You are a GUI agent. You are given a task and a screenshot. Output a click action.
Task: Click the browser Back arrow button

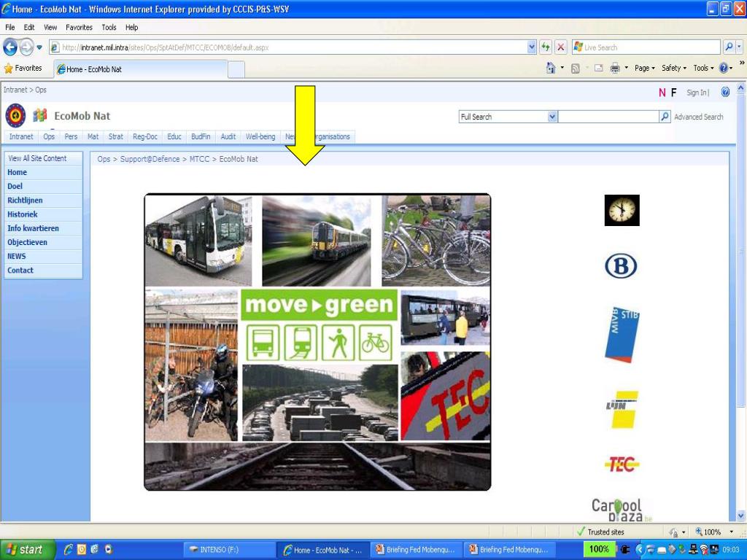pyautogui.click(x=10, y=47)
